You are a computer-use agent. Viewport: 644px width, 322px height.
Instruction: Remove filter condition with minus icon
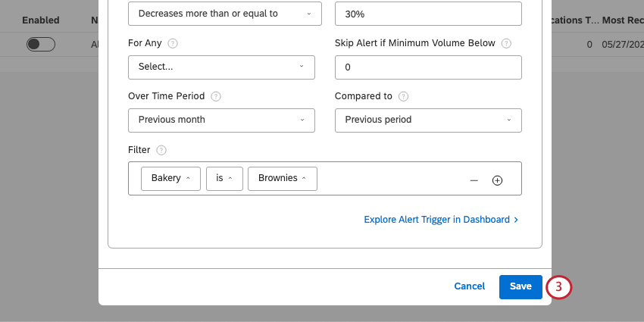[474, 180]
